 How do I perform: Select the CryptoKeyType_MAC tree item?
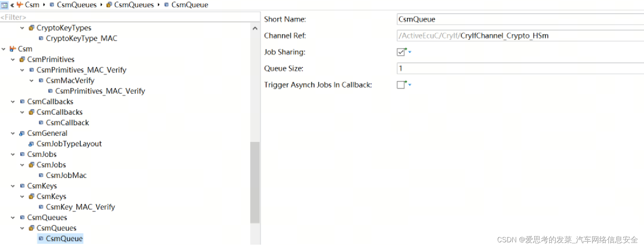tap(81, 38)
